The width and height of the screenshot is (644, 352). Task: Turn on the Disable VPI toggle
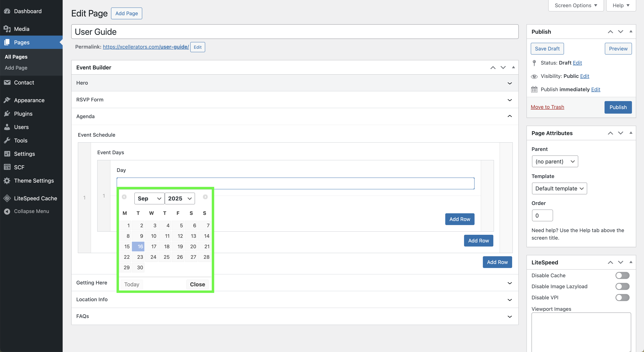pyautogui.click(x=622, y=297)
